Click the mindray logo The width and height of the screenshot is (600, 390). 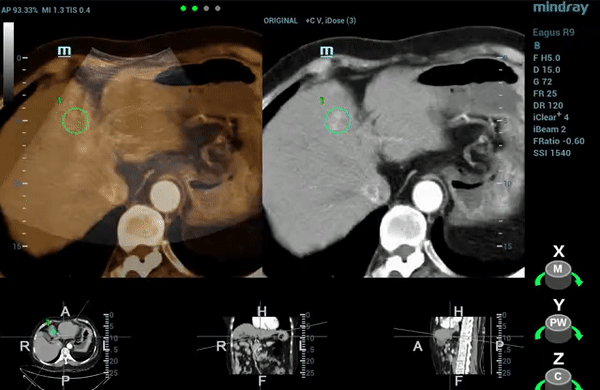click(561, 8)
